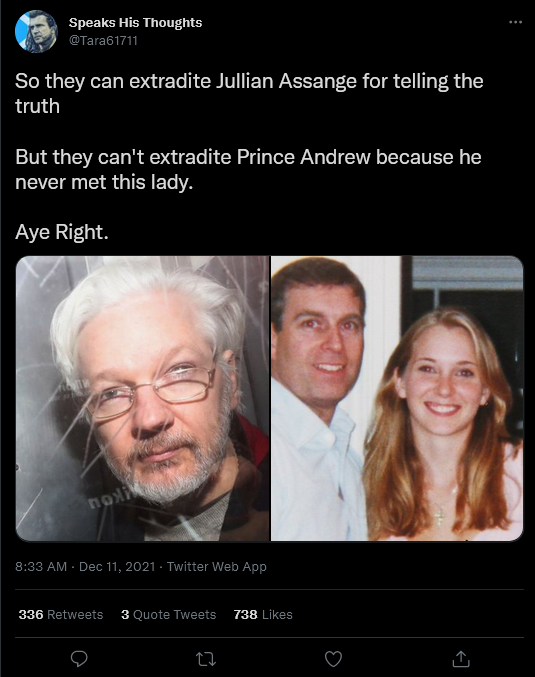Open the share tweet icon
Image resolution: width=535 pixels, height=677 pixels.
tap(461, 659)
